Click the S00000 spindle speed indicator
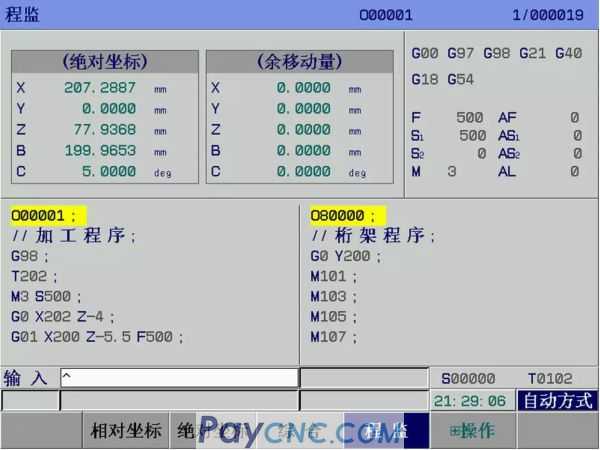Viewport: 600px width, 450px height. [x=468, y=378]
